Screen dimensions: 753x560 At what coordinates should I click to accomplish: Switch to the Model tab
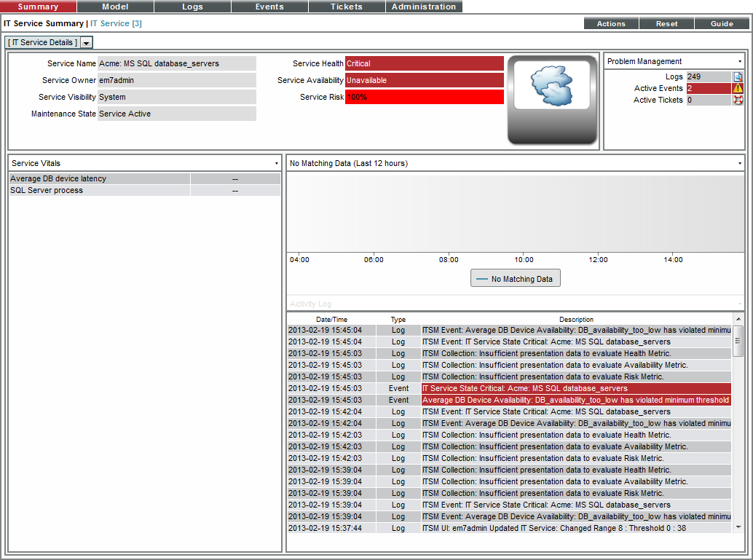pos(114,6)
